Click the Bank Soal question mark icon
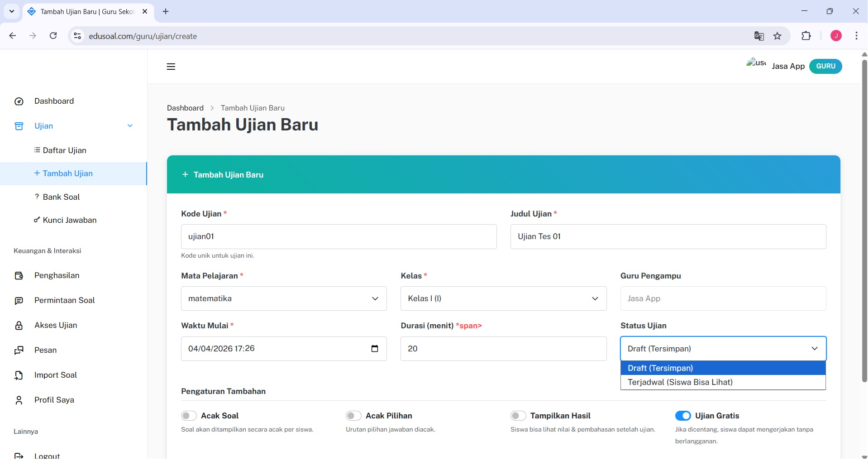Viewport: 868px width, 461px height. point(36,197)
